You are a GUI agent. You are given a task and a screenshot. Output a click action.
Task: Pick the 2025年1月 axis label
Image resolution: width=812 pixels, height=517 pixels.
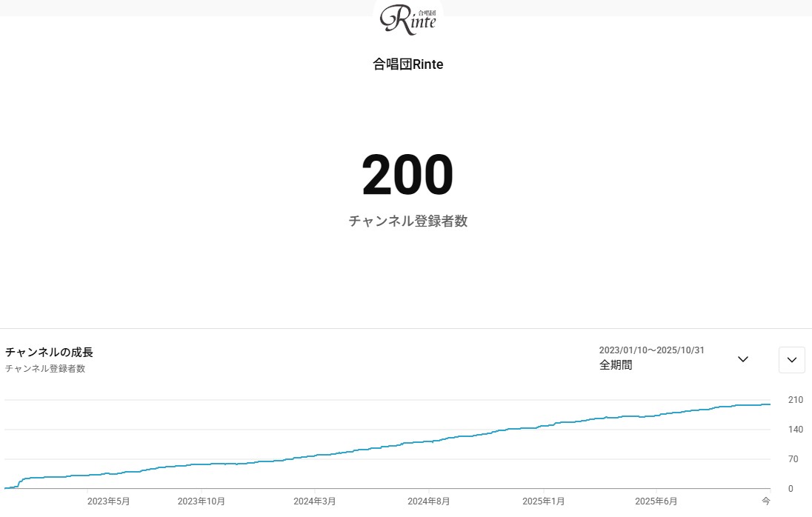543,501
